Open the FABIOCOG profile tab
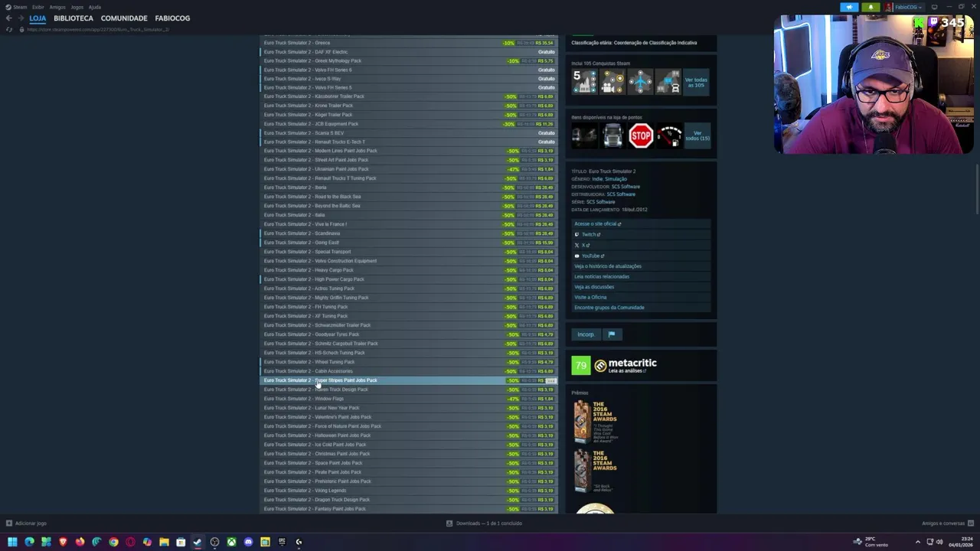Image resolution: width=980 pixels, height=551 pixels. click(x=172, y=18)
